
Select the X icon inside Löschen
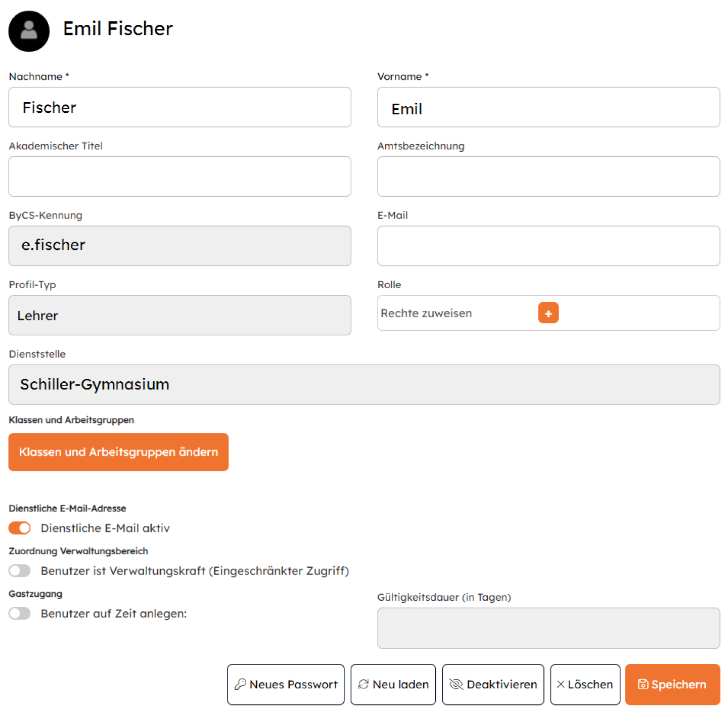(561, 684)
